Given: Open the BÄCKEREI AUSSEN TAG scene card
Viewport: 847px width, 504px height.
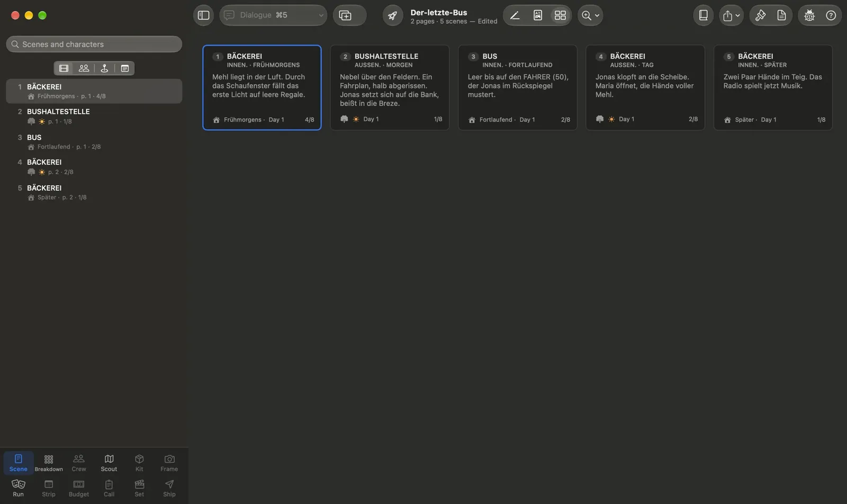Looking at the screenshot, I should point(645,87).
